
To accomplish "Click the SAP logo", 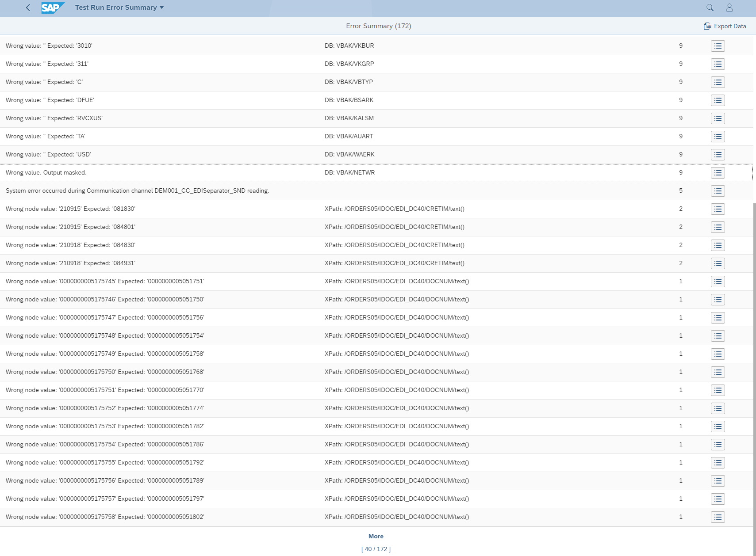I will 52,8.
